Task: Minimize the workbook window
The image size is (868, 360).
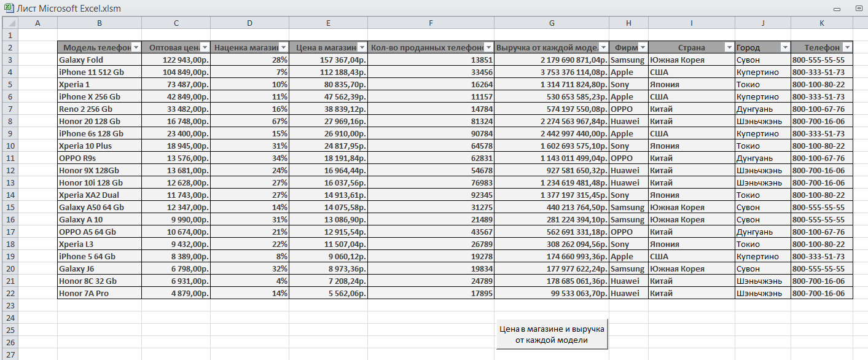Action: [837, 9]
